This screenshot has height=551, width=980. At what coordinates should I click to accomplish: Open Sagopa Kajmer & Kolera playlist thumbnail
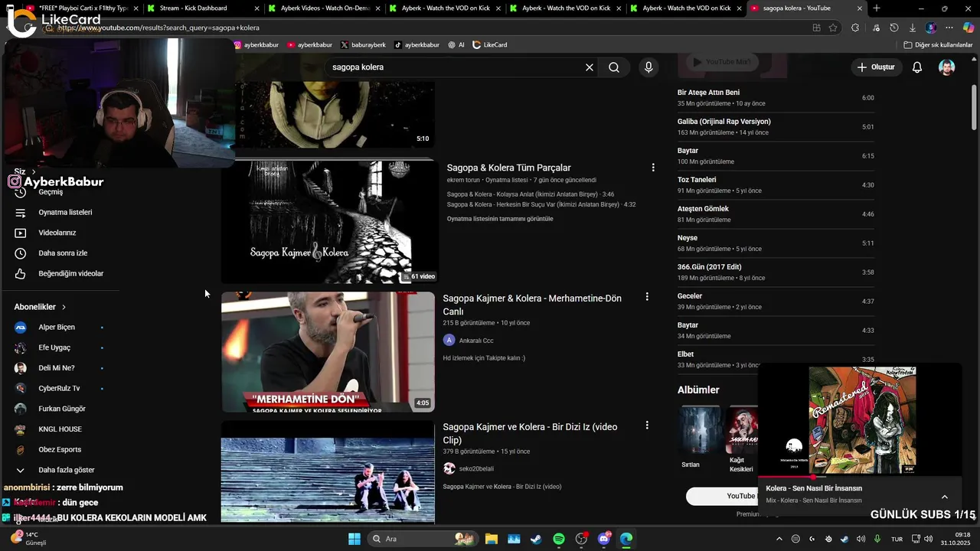328,221
